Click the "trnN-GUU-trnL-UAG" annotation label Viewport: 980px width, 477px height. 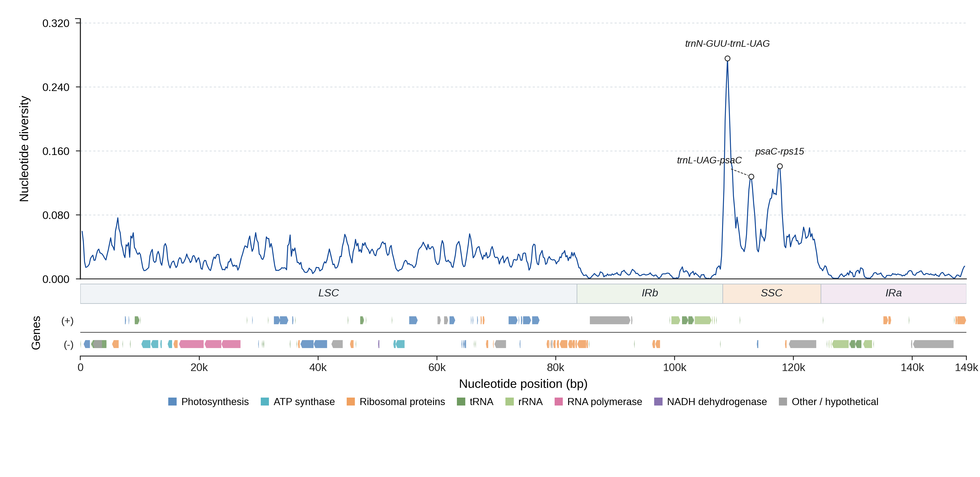click(727, 44)
